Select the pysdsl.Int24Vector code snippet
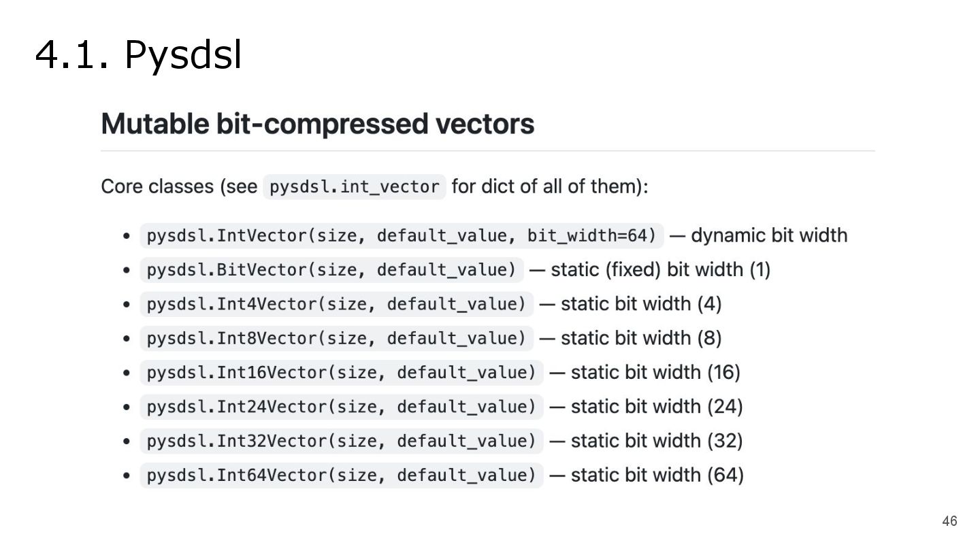Image resolution: width=980 pixels, height=551 pixels. tap(342, 407)
